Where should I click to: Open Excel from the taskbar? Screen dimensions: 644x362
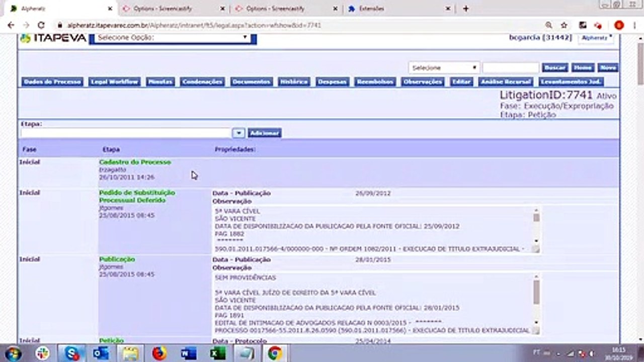217,353
